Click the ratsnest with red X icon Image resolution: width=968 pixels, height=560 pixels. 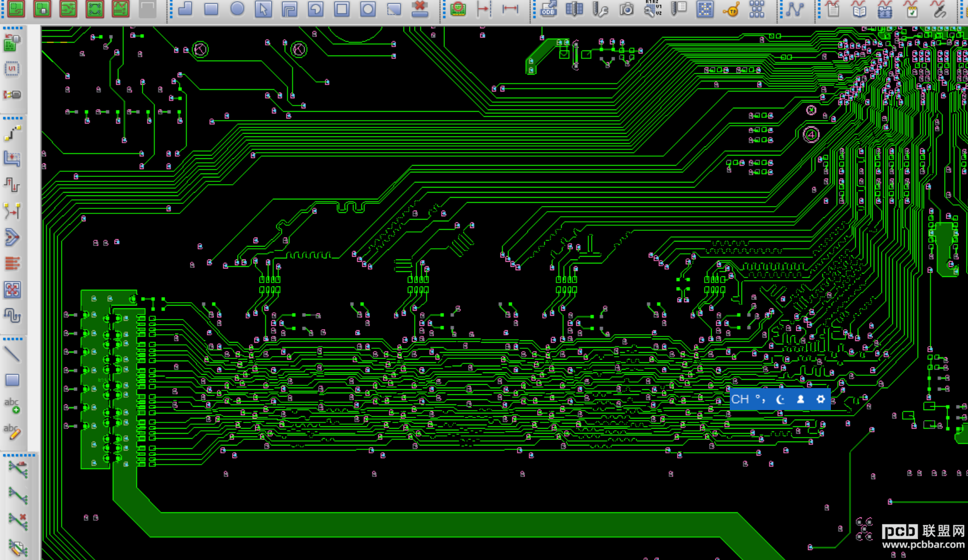18,522
